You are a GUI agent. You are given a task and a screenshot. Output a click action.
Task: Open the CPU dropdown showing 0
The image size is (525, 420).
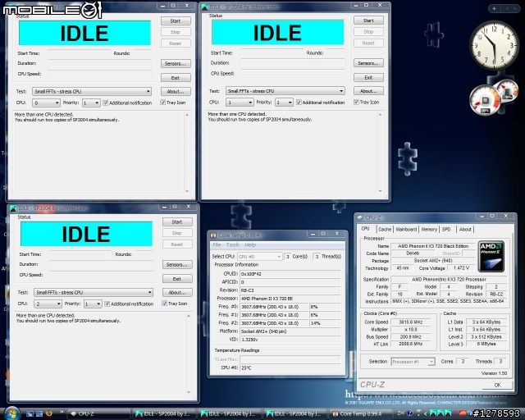46,103
